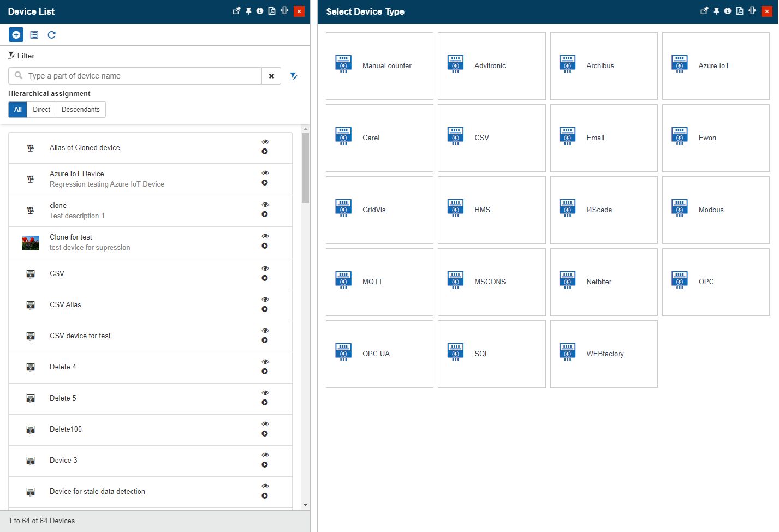The width and height of the screenshot is (779, 532).
Task: Start the Alias of Cloned device play icon
Action: [265, 152]
